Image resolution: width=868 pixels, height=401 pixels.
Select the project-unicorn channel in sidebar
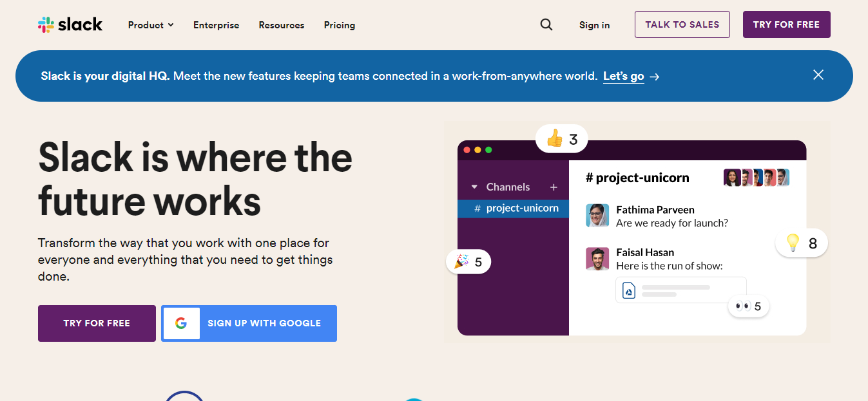point(513,209)
